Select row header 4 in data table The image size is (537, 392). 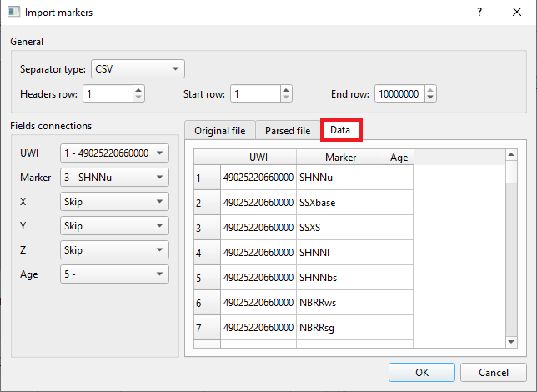click(207, 253)
